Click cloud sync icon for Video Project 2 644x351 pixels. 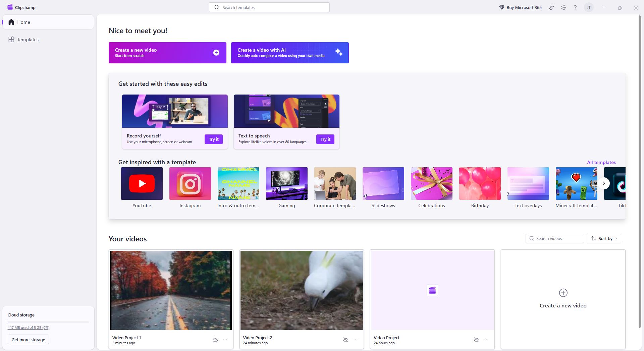[x=346, y=340]
